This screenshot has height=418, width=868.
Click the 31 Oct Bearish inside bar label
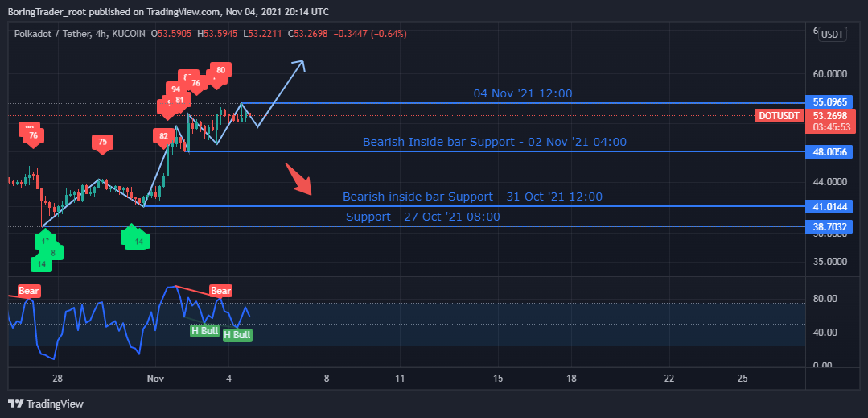click(x=472, y=197)
